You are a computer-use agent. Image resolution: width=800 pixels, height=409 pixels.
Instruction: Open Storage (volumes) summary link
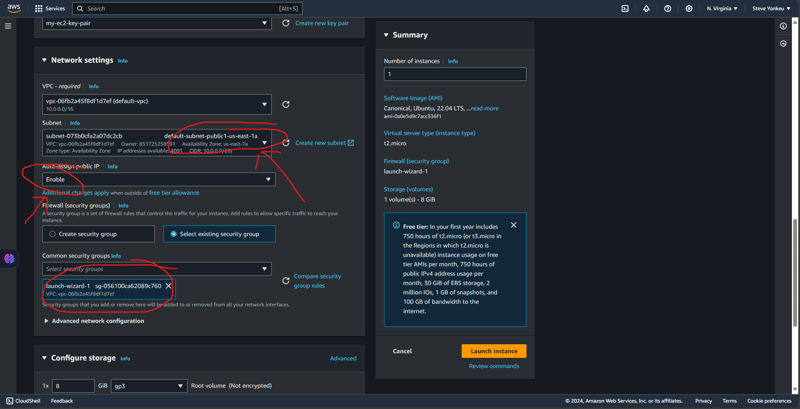[408, 189]
